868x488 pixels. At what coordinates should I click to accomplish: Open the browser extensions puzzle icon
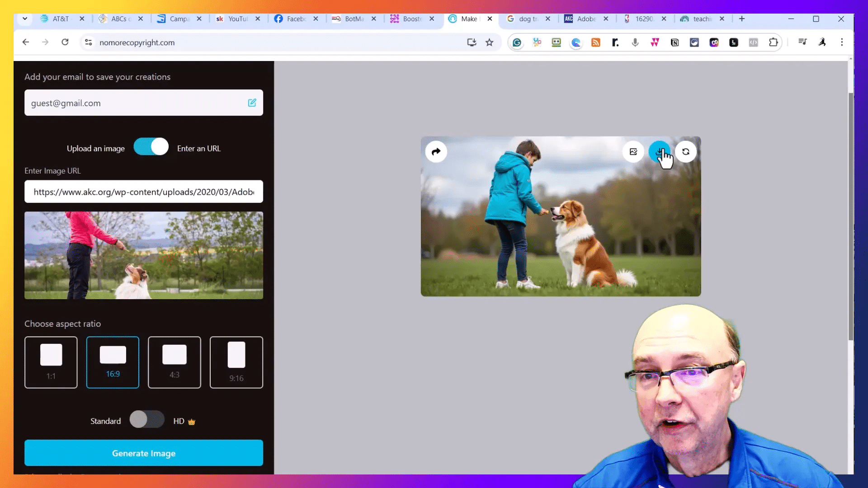(x=773, y=42)
